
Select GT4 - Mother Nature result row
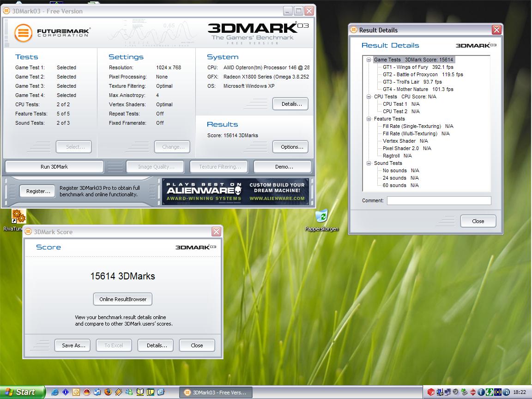[418, 89]
